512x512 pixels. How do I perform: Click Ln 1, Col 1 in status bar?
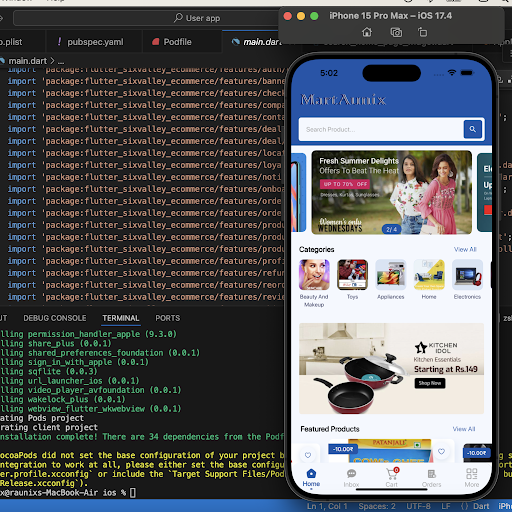click(x=327, y=506)
